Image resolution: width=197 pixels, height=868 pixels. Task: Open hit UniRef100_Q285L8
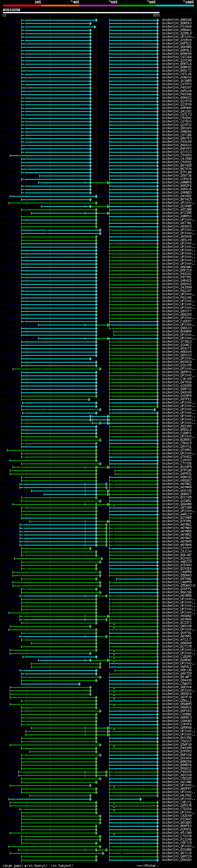click(x=177, y=33)
